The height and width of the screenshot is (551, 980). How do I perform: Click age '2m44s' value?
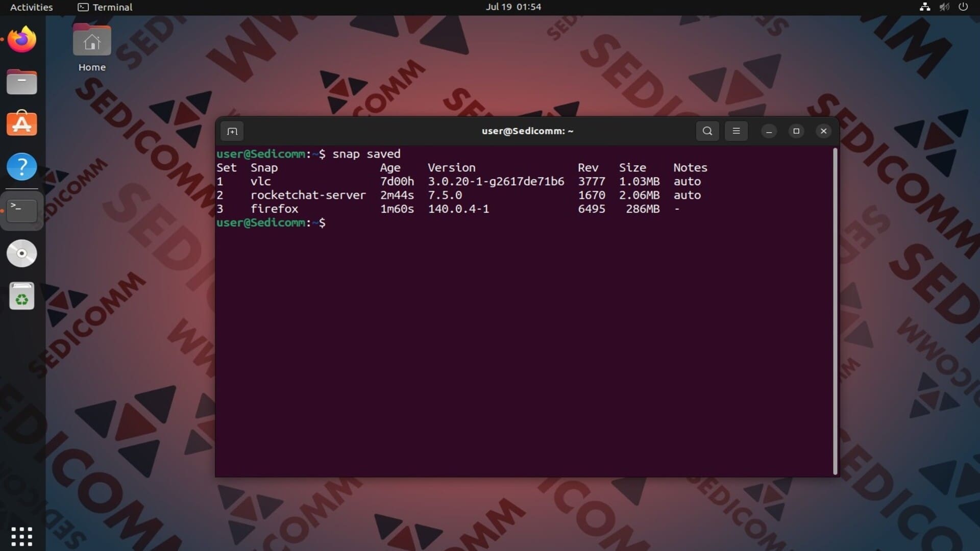click(x=397, y=195)
